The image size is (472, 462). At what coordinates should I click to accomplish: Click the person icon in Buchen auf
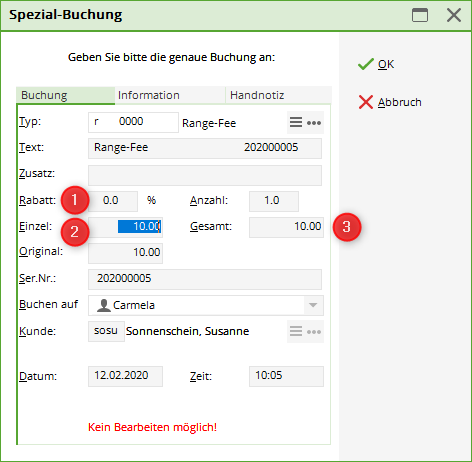point(104,305)
